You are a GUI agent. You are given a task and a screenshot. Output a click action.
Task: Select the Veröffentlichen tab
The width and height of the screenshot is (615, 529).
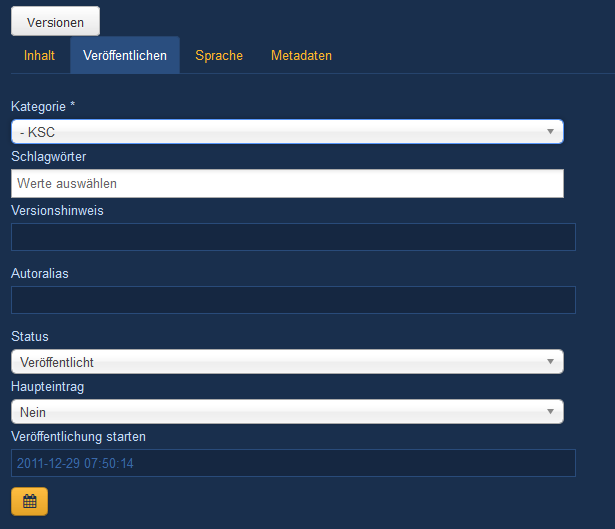point(125,56)
